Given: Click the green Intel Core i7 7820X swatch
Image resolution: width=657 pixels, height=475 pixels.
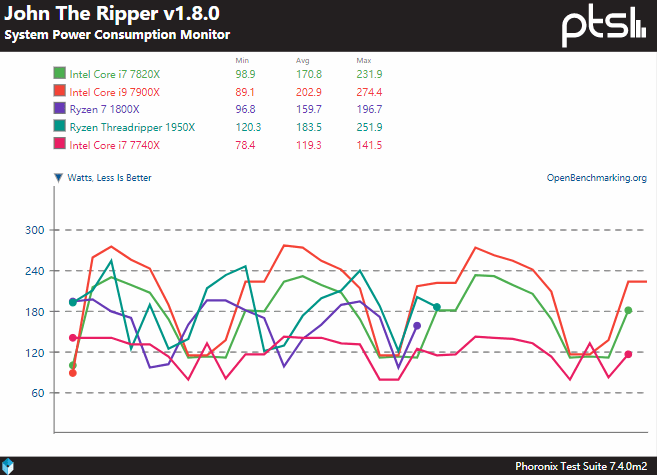Looking at the screenshot, I should tap(59, 73).
